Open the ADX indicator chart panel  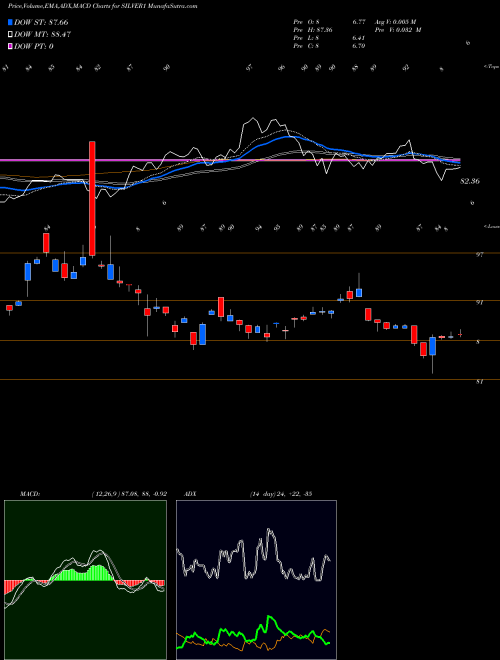256,580
